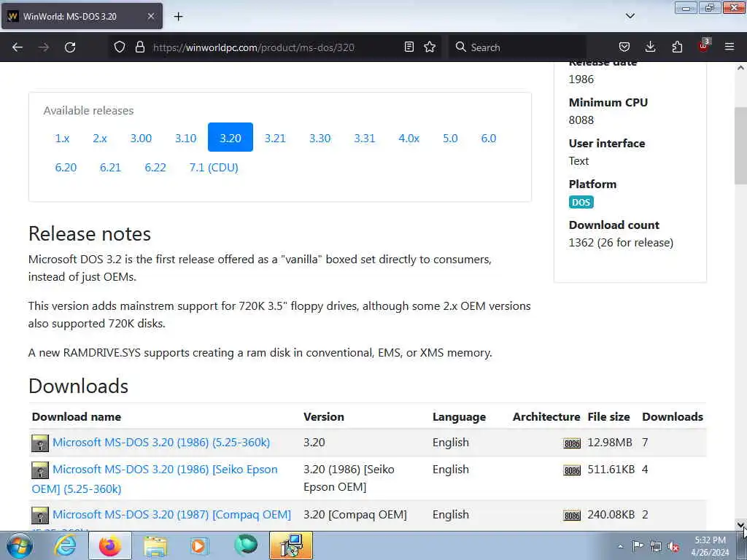Select release 3.10
Image resolution: width=747 pixels, height=560 pixels.
point(186,138)
